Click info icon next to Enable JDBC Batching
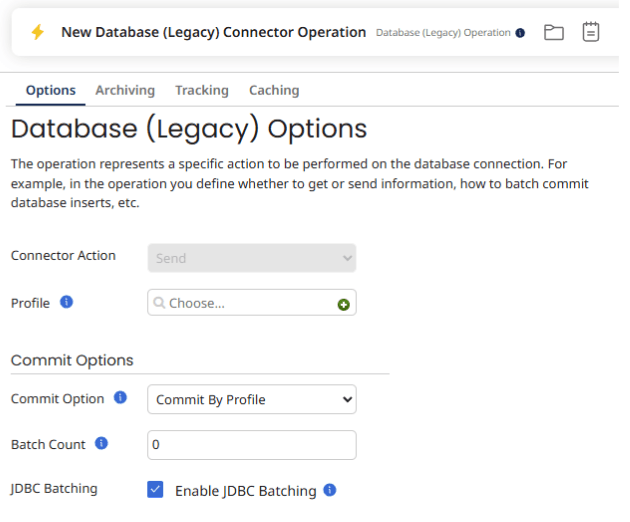The height and width of the screenshot is (522, 630). tap(330, 490)
